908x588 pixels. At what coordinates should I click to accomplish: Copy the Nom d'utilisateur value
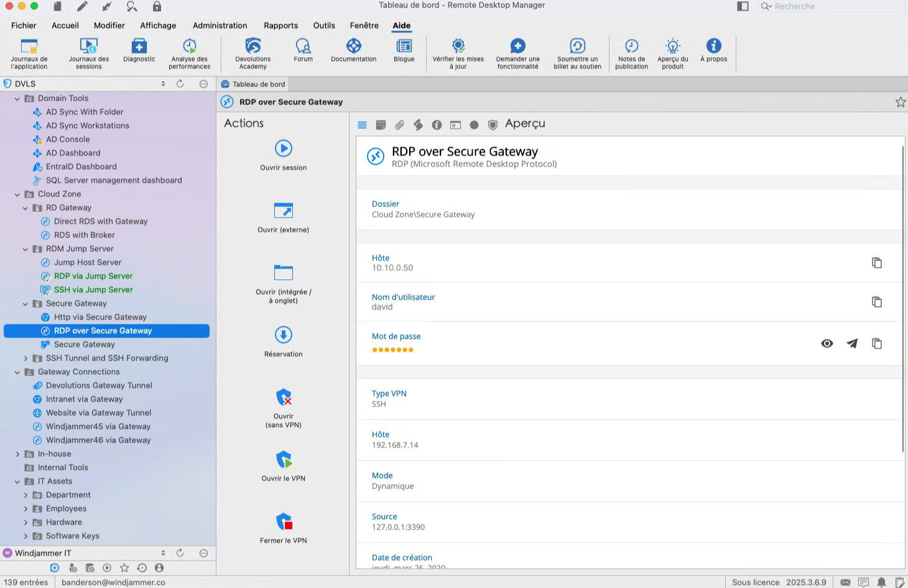[876, 302]
